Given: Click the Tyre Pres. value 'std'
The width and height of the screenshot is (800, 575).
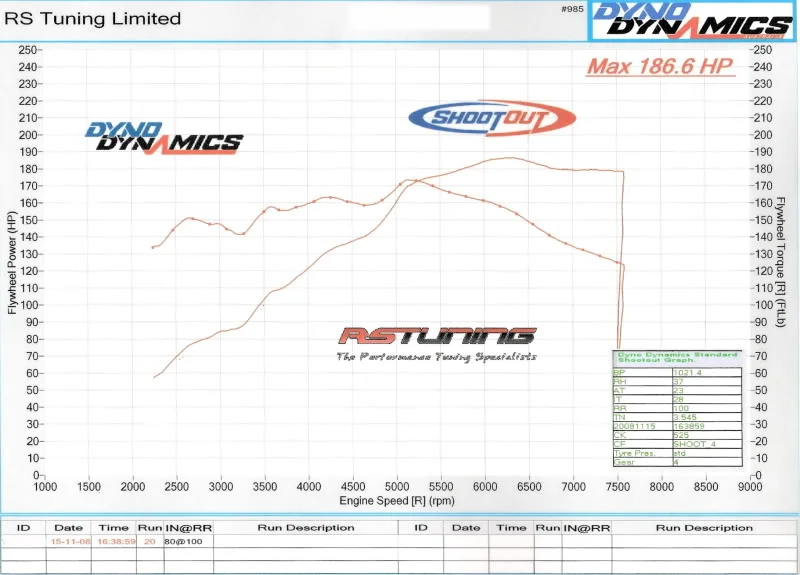Looking at the screenshot, I should point(680,453).
